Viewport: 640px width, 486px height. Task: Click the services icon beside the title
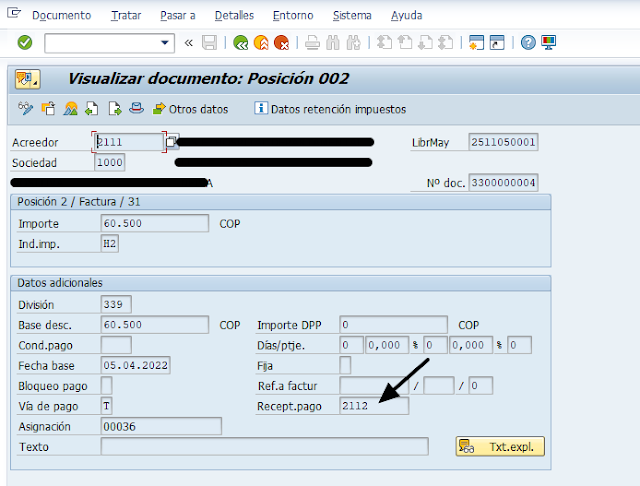tap(27, 79)
